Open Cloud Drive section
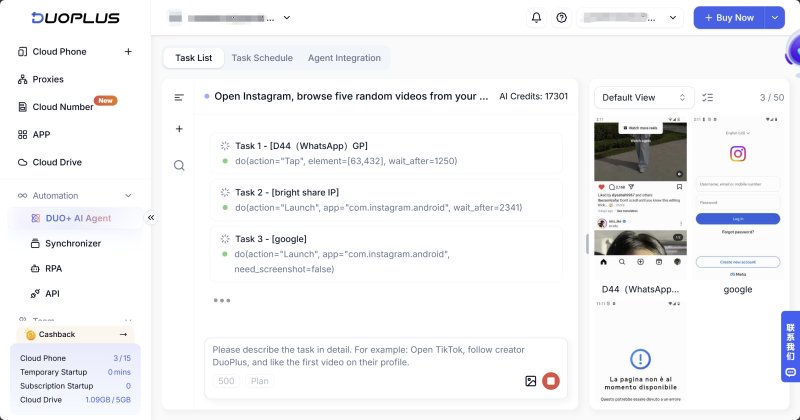Viewport: 800px width, 420px height. 57,162
